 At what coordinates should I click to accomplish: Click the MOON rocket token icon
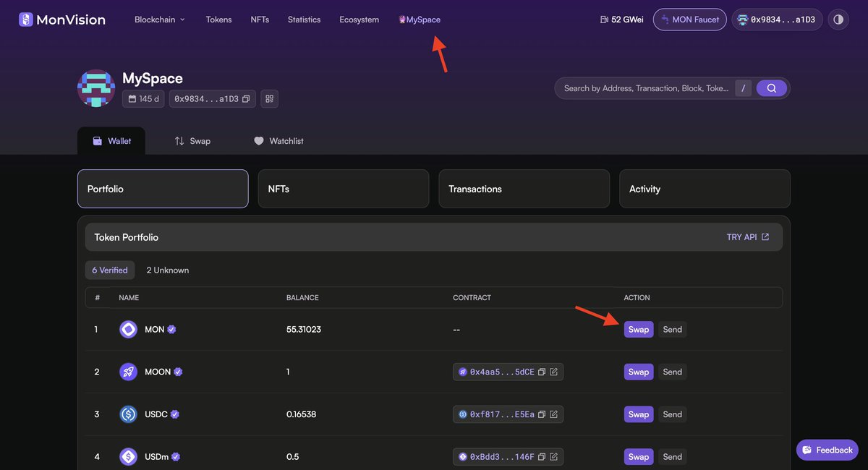tap(128, 372)
